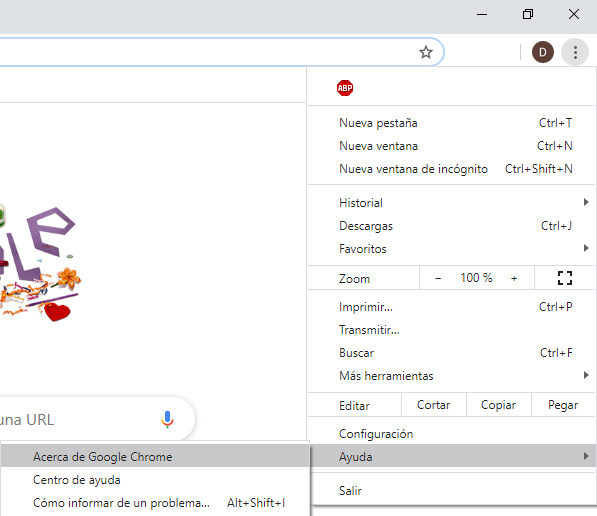
Task: Toggle fullscreen mode icon in Zoom row
Action: [565, 278]
